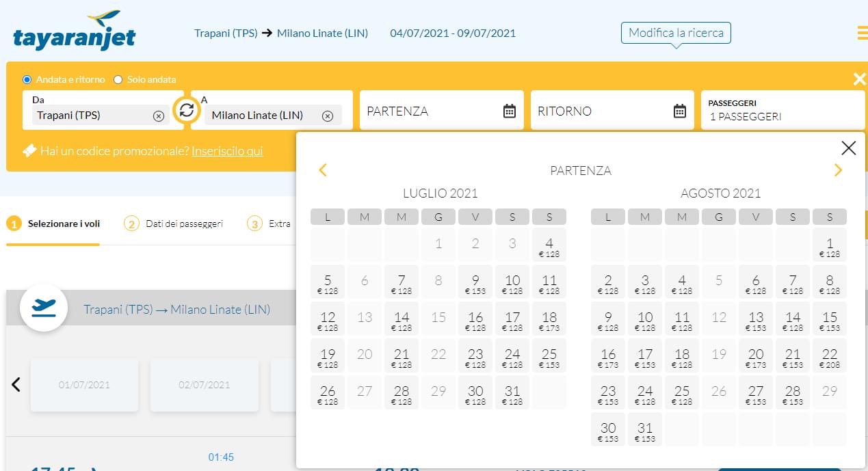
Task: Open the Passeggeri selector
Action: coord(782,111)
